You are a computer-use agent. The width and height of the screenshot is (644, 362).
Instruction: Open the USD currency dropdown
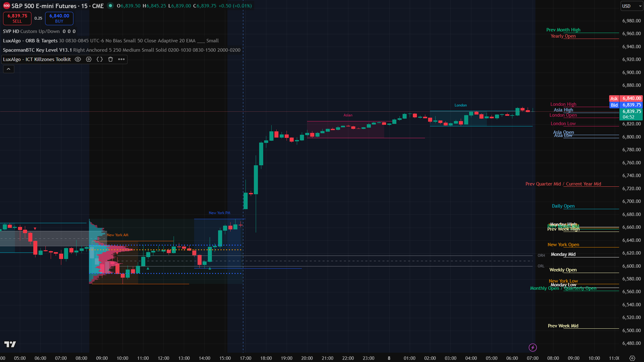point(632,6)
